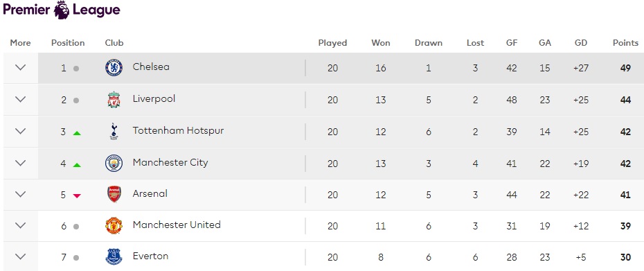Click the Tottenham Hotspur cockerel crest
The image size is (644, 271).
click(114, 132)
